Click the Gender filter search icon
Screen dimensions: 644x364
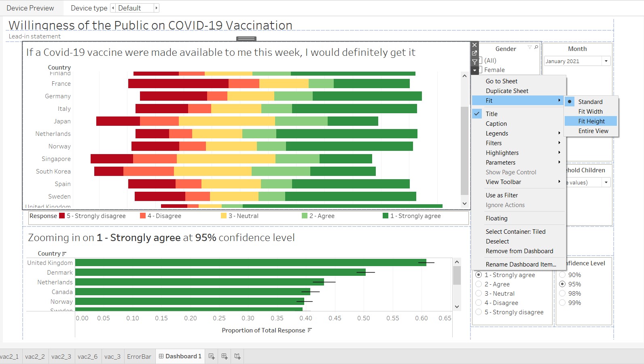[x=536, y=47]
